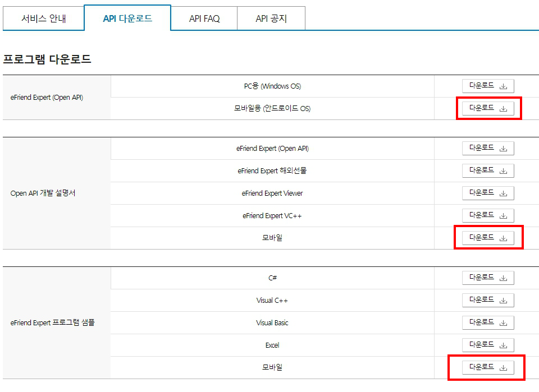This screenshot has width=539, height=392.
Task: Download the Visual C++ sample program
Action: point(487,300)
